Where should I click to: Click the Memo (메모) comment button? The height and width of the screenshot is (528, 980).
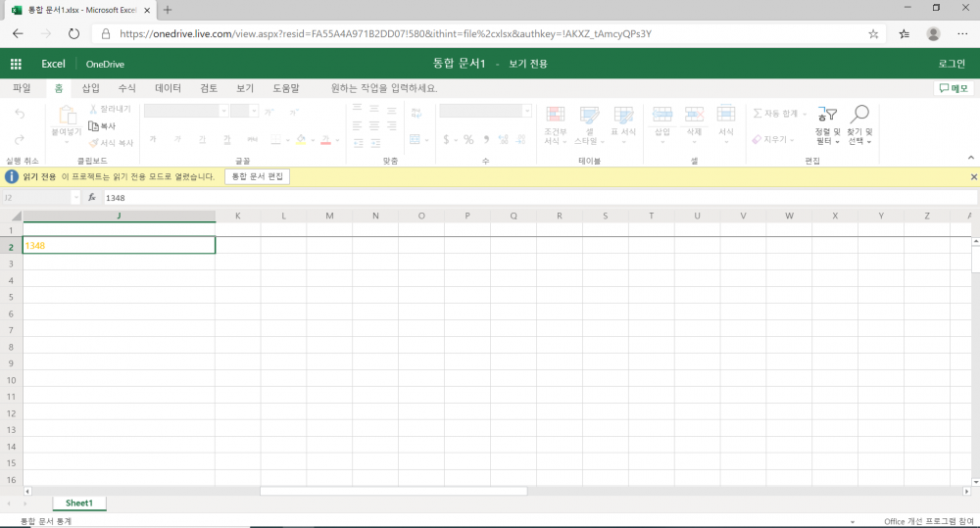954,88
